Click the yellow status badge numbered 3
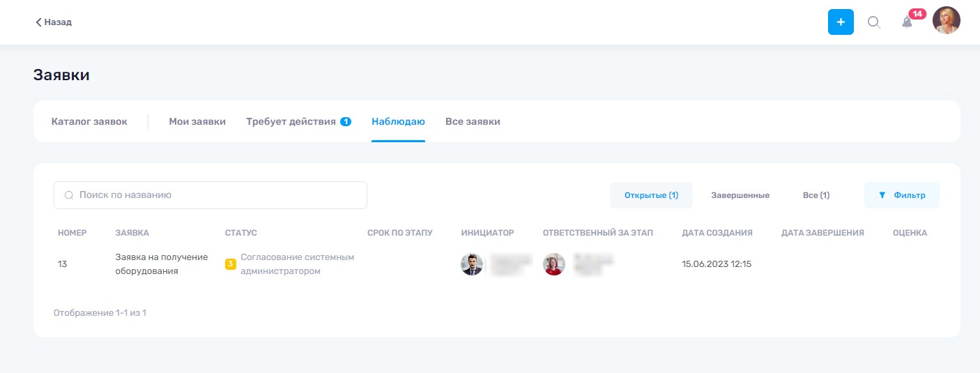 pyautogui.click(x=230, y=264)
